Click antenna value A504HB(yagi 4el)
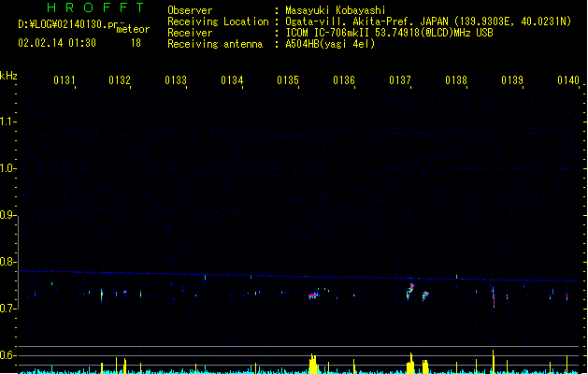The width and height of the screenshot is (588, 374). [x=330, y=44]
